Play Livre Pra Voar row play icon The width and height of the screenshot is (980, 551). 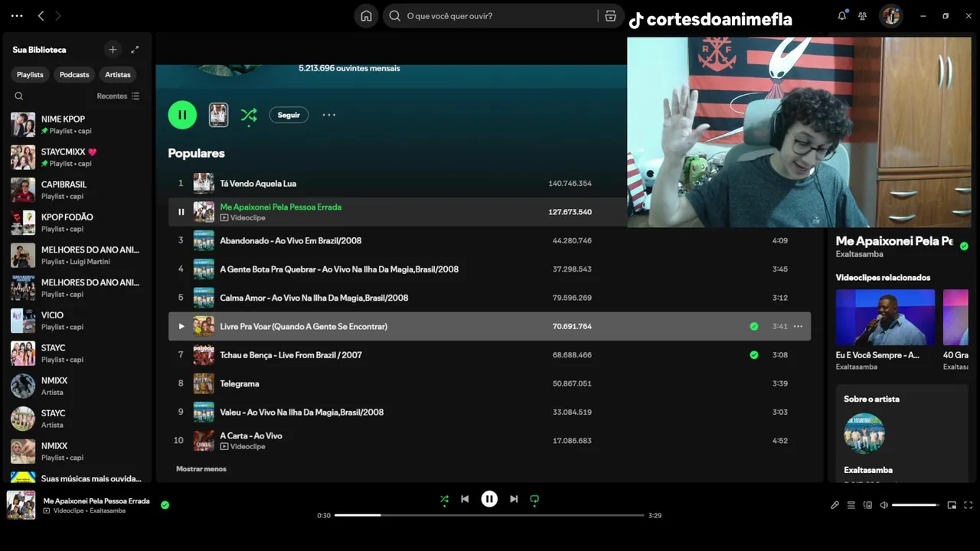coord(181,326)
